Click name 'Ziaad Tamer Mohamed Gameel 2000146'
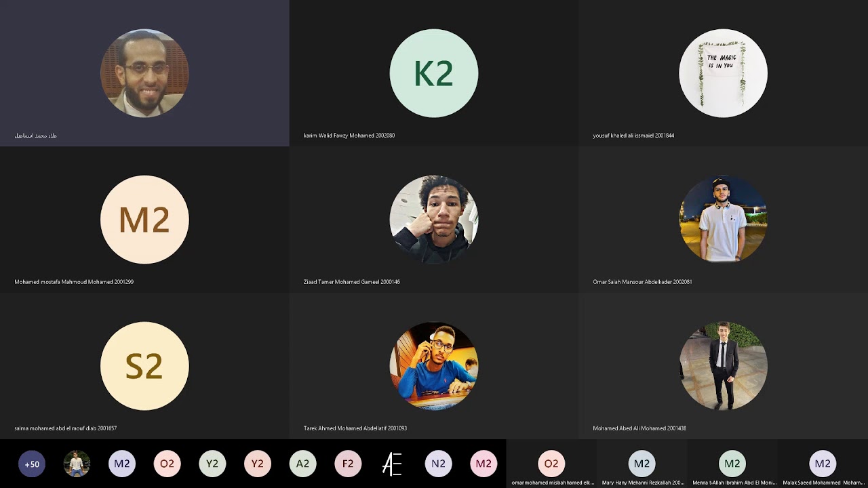The height and width of the screenshot is (488, 868). pyautogui.click(x=352, y=282)
